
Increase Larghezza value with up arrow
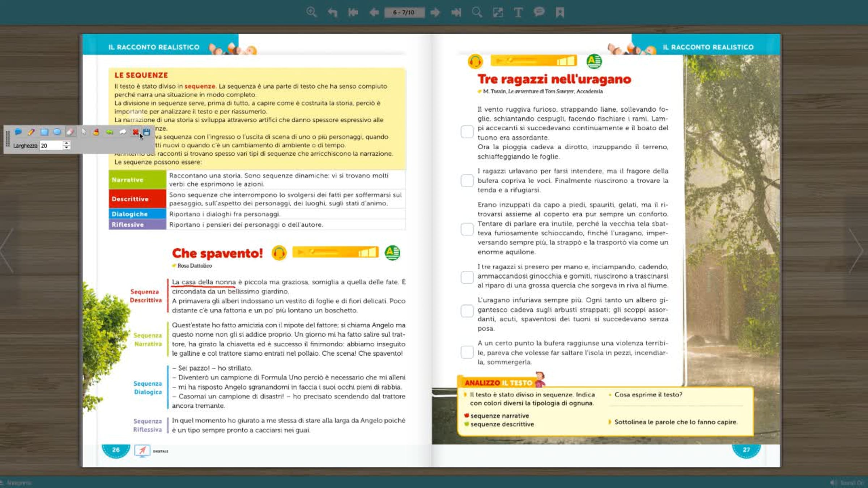(66, 143)
